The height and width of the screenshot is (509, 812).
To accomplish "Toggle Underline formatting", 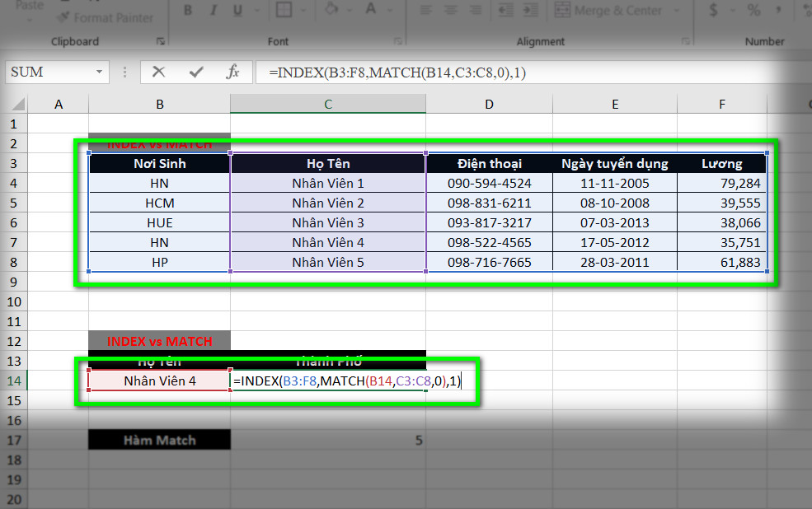I will 237,11.
